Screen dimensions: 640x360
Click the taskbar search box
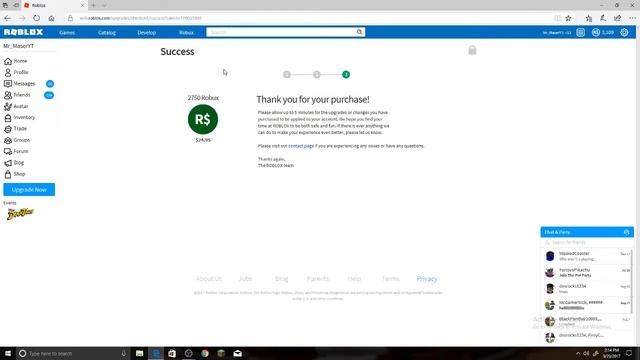[x=73, y=353]
